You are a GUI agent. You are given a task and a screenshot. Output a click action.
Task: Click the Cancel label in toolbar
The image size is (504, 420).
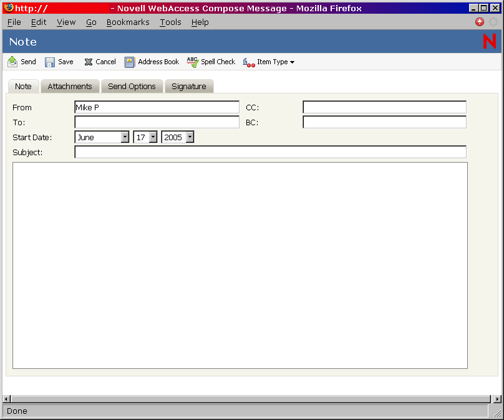[x=105, y=62]
